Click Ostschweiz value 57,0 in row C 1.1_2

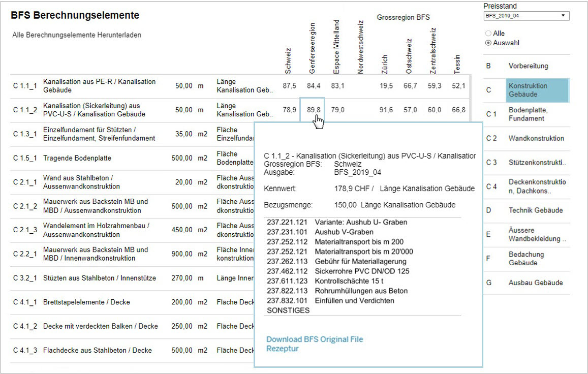(410, 110)
